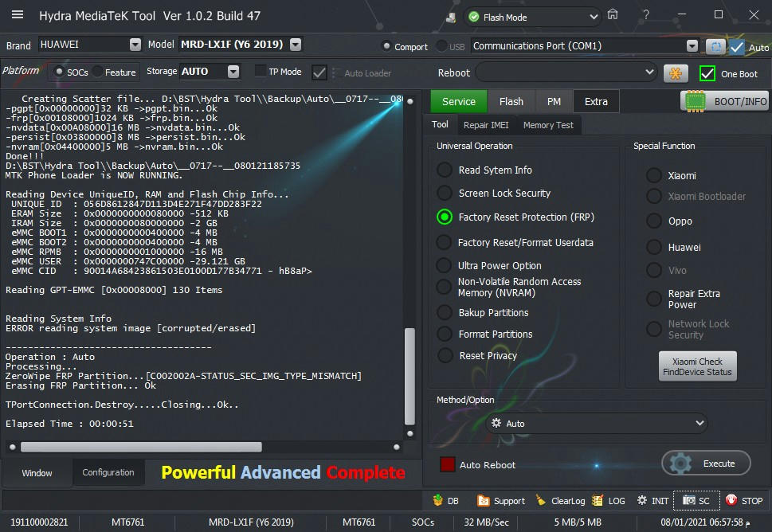Switch to the Flash tab
772x532 pixels.
511,101
